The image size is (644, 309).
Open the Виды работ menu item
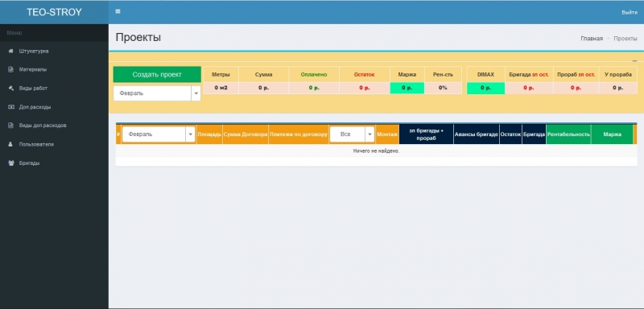point(54,89)
